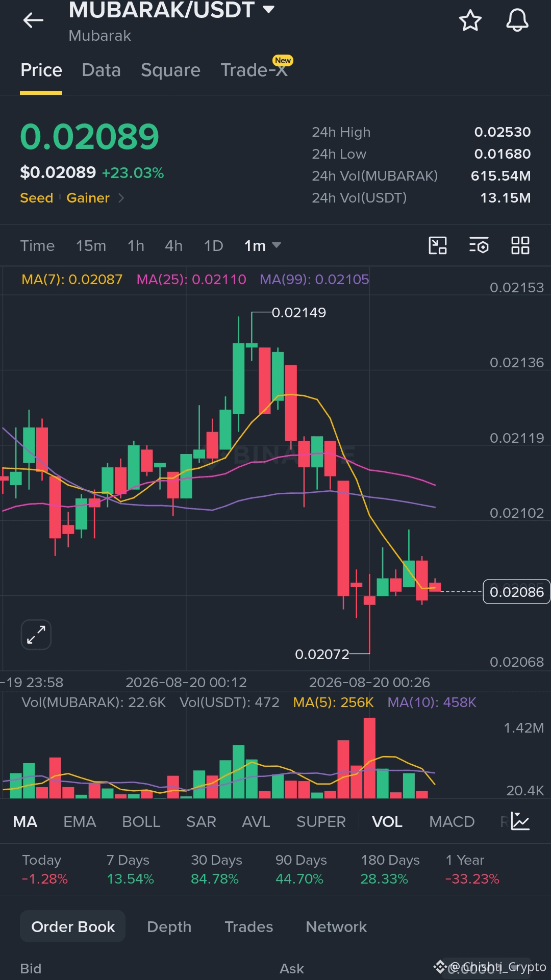The width and height of the screenshot is (551, 980).
Task: Tap the volume MA(5): 256K legend
Action: tap(334, 702)
